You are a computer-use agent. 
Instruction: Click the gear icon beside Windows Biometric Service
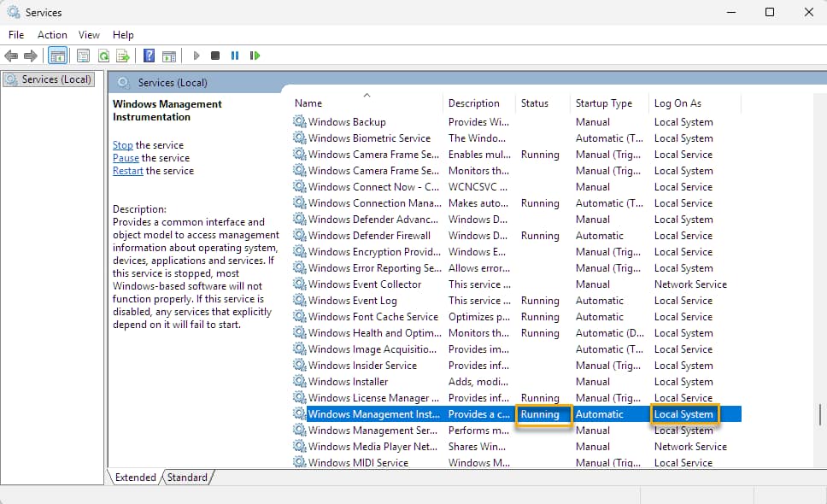pos(300,138)
